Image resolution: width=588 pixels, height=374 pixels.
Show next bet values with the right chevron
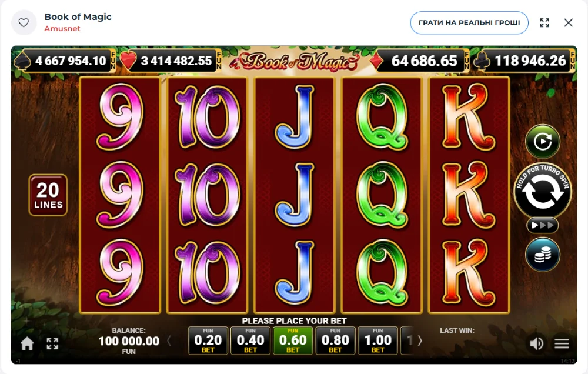[x=420, y=340]
